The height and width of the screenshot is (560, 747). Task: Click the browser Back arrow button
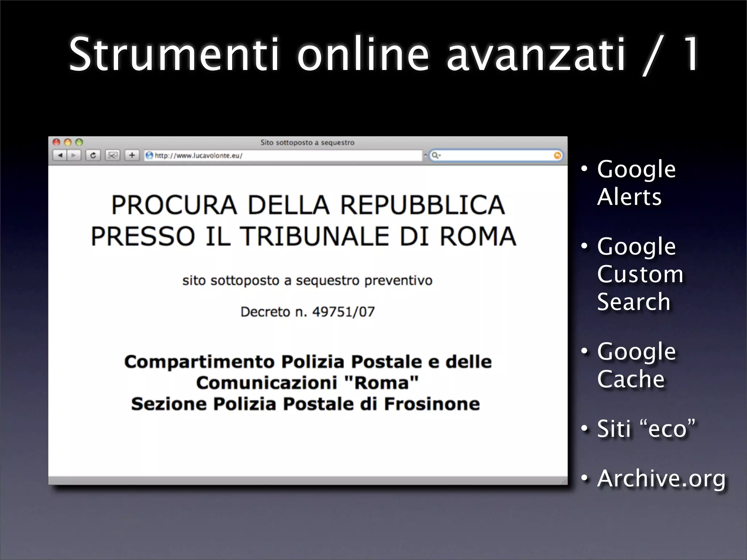60,155
